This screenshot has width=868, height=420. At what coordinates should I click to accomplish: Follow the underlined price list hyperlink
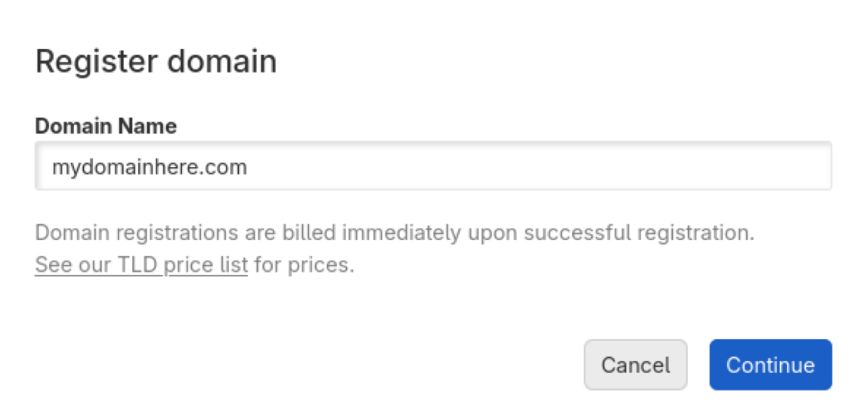point(142,264)
